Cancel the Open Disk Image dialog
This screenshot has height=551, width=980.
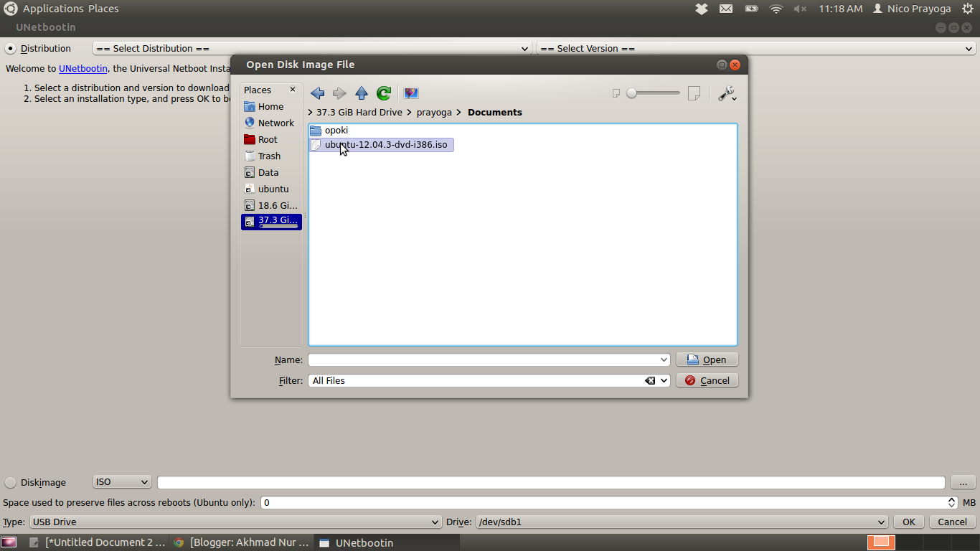707,381
